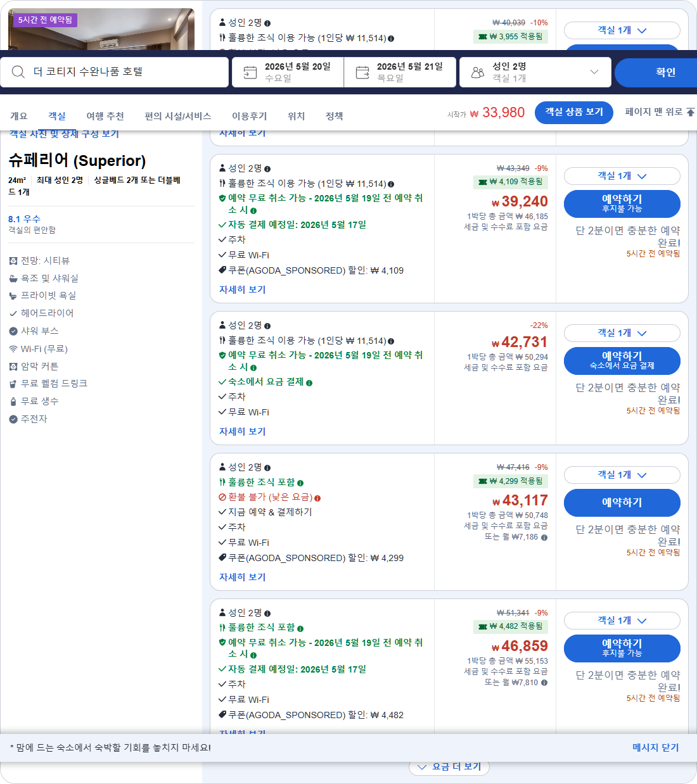Screen dimensions: 697x784
Task: Click 예약하기 for the ₩43,117 rate
Action: point(622,503)
